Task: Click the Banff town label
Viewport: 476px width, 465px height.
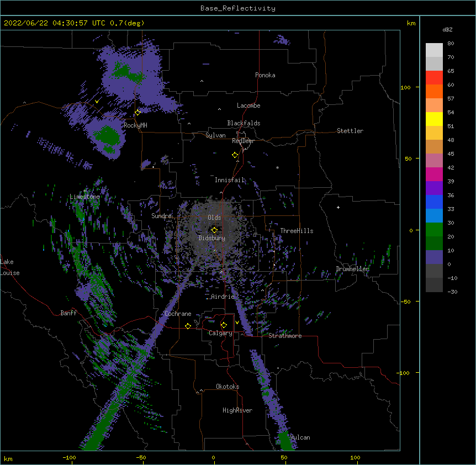Action: (68, 313)
